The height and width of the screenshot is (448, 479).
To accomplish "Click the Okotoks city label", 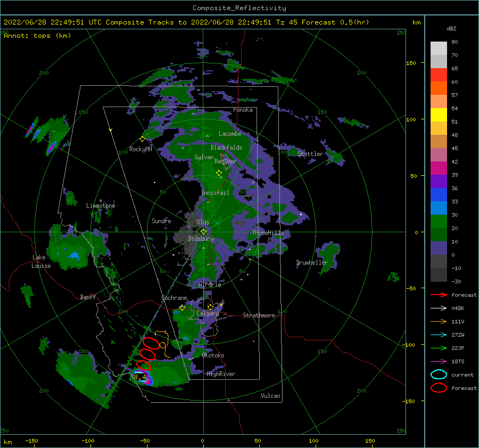I will pos(213,355).
